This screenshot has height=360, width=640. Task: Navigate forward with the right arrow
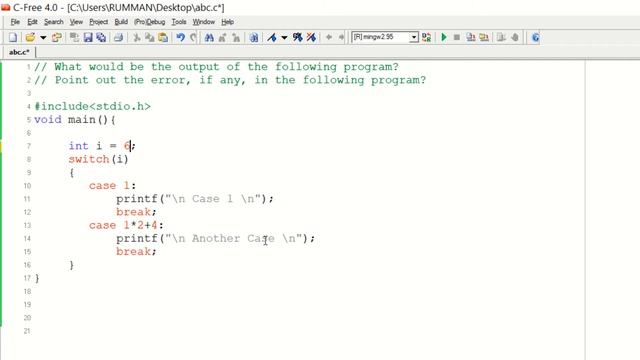pyautogui.click(x=341, y=38)
